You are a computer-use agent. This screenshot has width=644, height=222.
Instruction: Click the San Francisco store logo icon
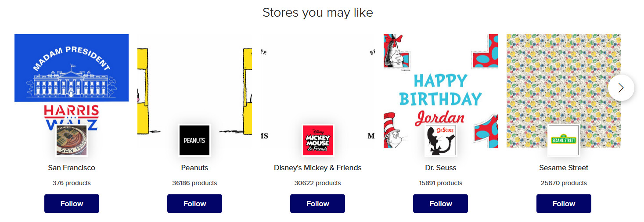click(72, 140)
